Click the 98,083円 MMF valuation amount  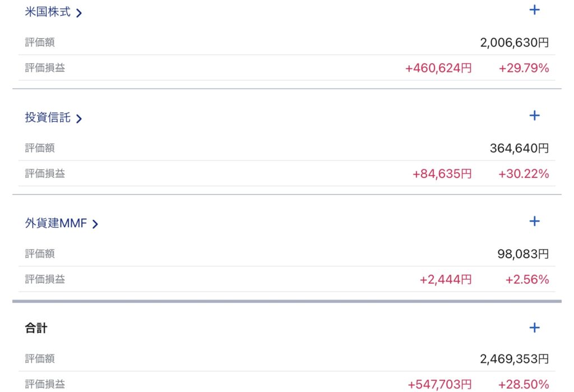[x=522, y=254]
